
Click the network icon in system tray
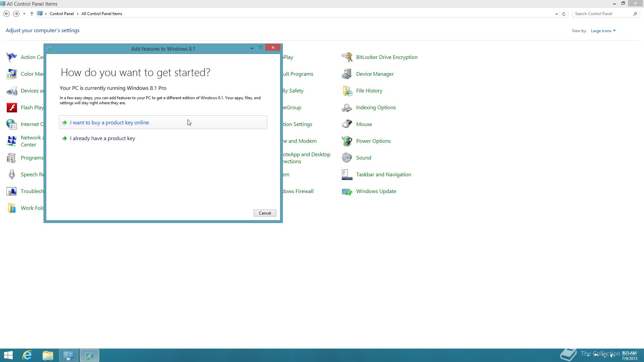pyautogui.click(x=604, y=356)
